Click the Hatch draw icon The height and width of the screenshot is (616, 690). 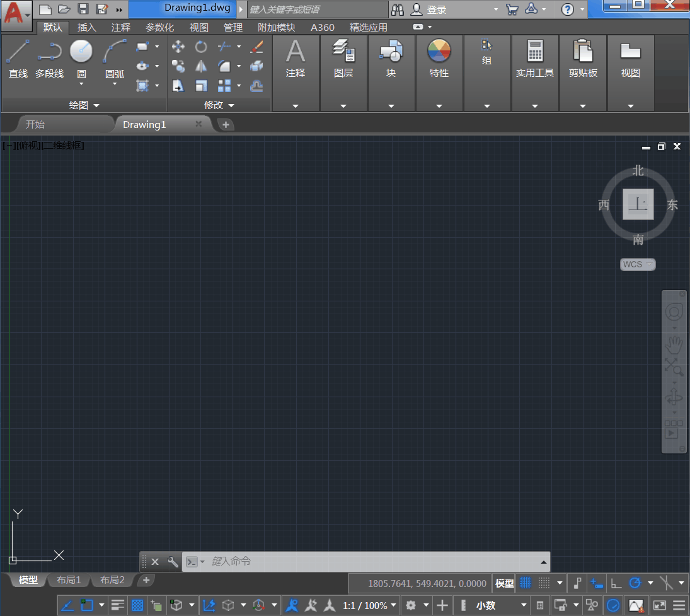click(142, 85)
